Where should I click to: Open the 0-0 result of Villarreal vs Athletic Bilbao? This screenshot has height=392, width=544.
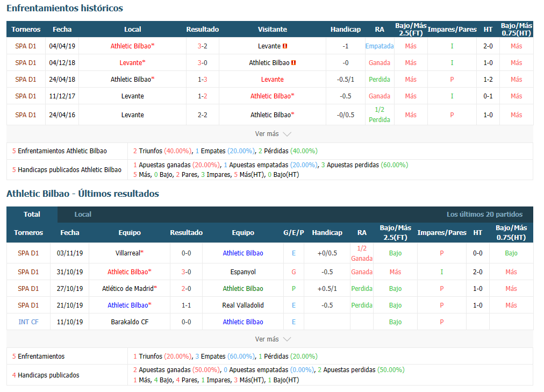tap(187, 253)
